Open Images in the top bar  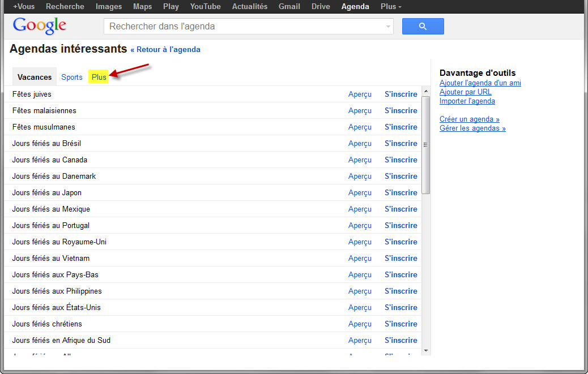click(x=109, y=6)
